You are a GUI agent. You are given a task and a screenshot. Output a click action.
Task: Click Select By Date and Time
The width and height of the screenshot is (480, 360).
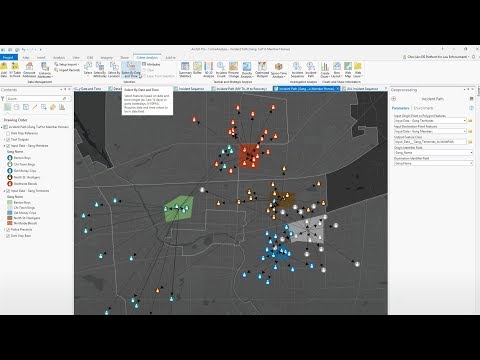pyautogui.click(x=131, y=69)
